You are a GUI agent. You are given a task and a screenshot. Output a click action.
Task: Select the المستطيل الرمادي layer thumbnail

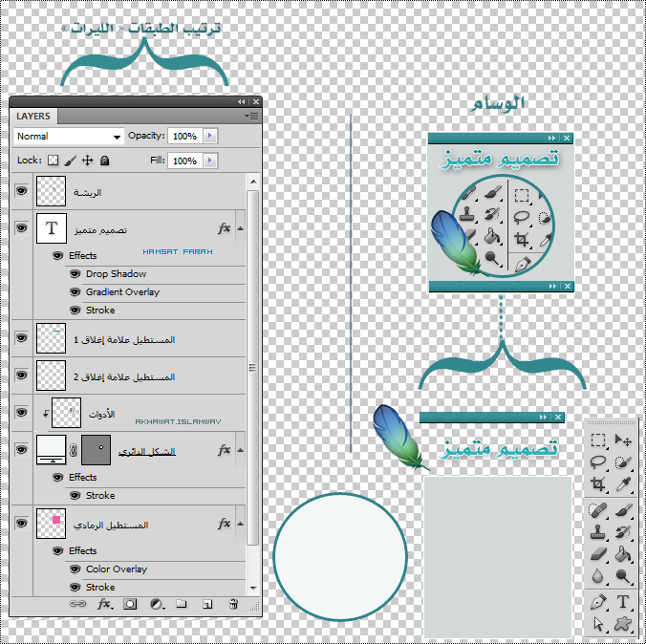click(x=51, y=524)
